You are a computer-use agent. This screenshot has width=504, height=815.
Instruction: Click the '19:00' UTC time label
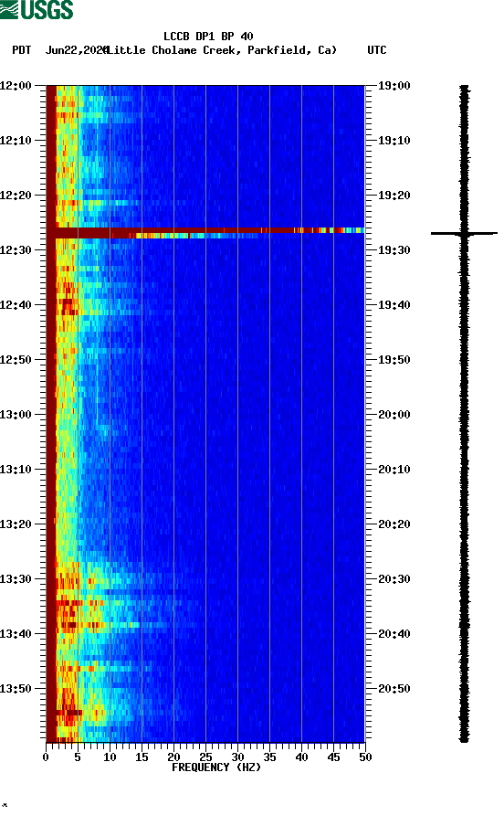coord(394,85)
